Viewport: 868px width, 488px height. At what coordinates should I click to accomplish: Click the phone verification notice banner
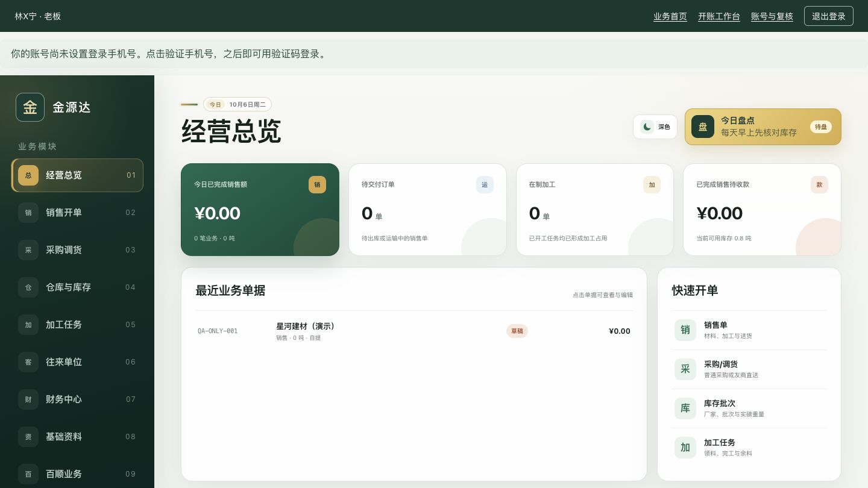(434, 54)
